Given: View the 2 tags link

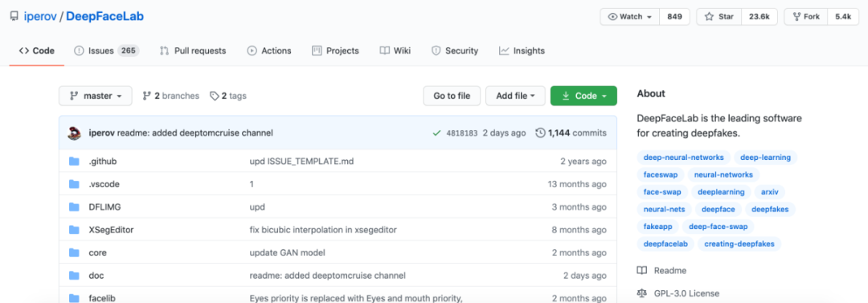Looking at the screenshot, I should click(228, 96).
